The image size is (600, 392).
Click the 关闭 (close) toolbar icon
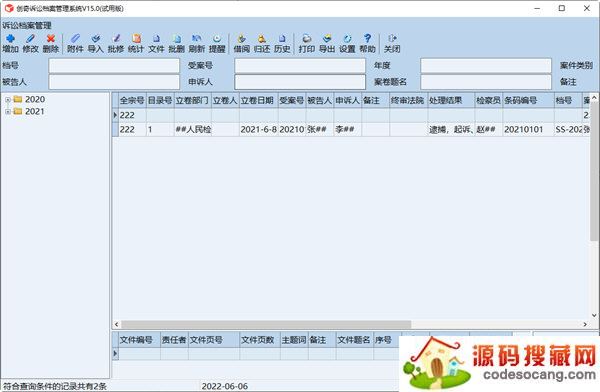[392, 43]
